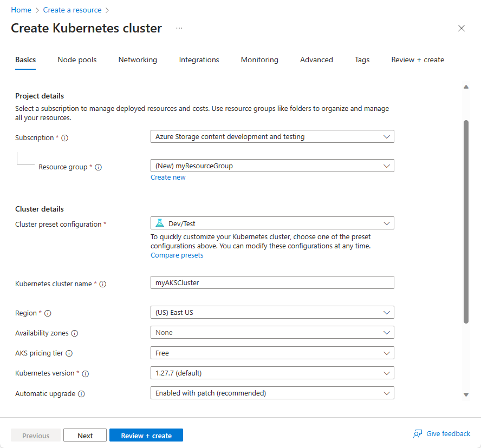Open the Region dropdown
Image resolution: width=481 pixels, height=448 pixels.
(272, 313)
